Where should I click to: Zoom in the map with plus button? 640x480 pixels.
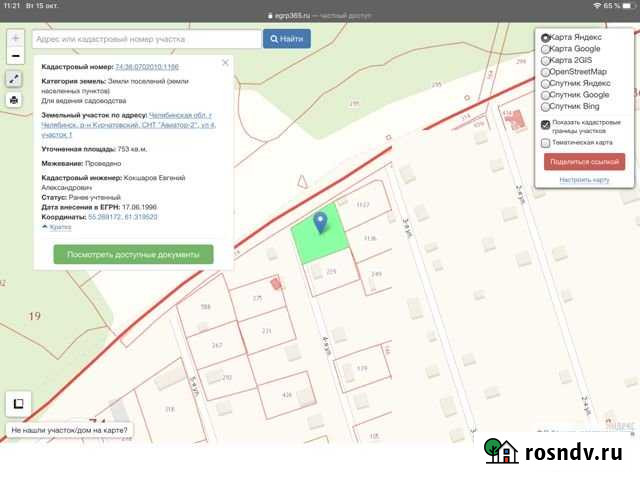(x=16, y=38)
